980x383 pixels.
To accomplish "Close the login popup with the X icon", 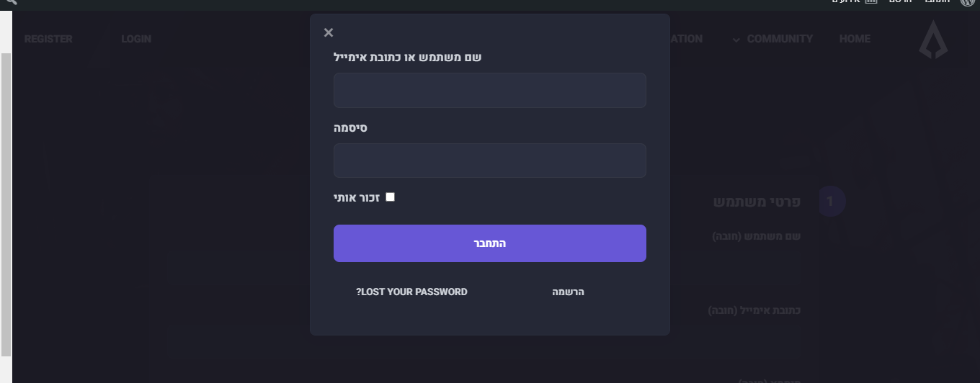I will (329, 32).
